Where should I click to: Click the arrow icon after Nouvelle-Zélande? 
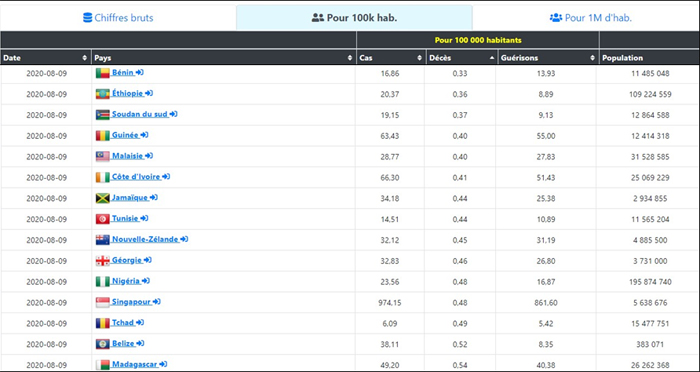point(184,239)
